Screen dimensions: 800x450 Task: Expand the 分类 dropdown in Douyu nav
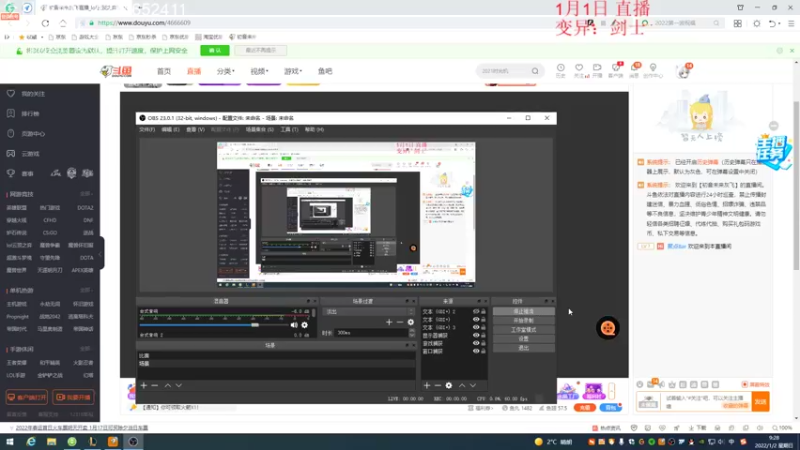(x=225, y=71)
